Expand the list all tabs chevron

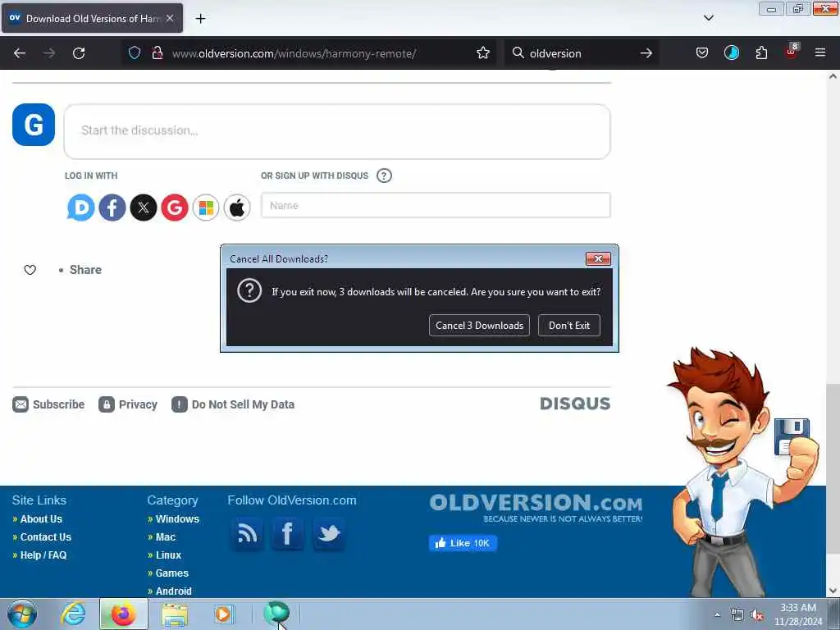click(x=708, y=18)
